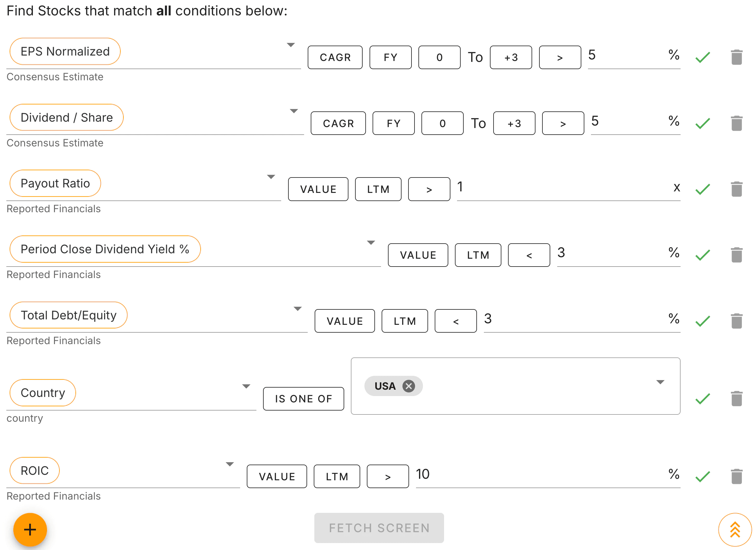
Task: Click CAGR selector on EPS Normalized row
Action: (x=335, y=57)
